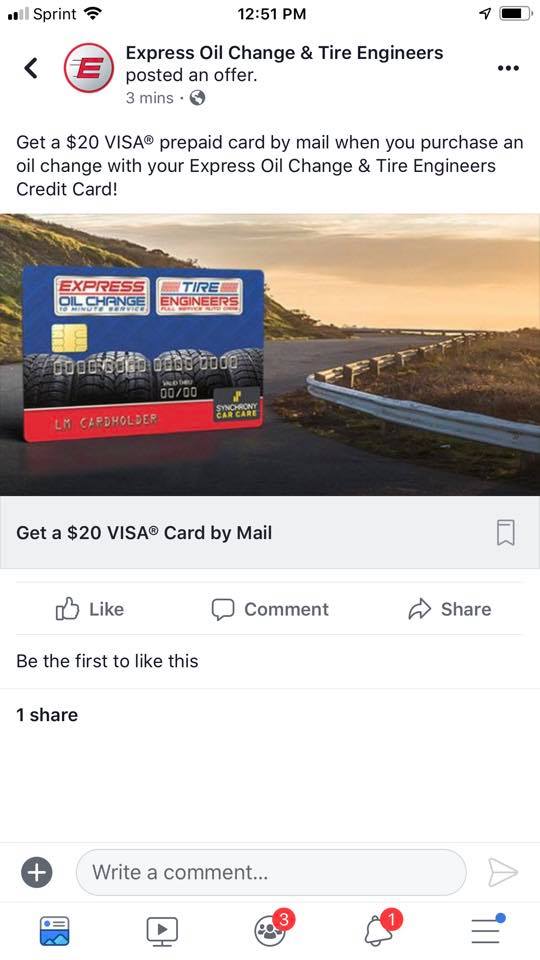Viewport: 540px width, 960px height.
Task: Tap the Comment button
Action: [x=270, y=609]
